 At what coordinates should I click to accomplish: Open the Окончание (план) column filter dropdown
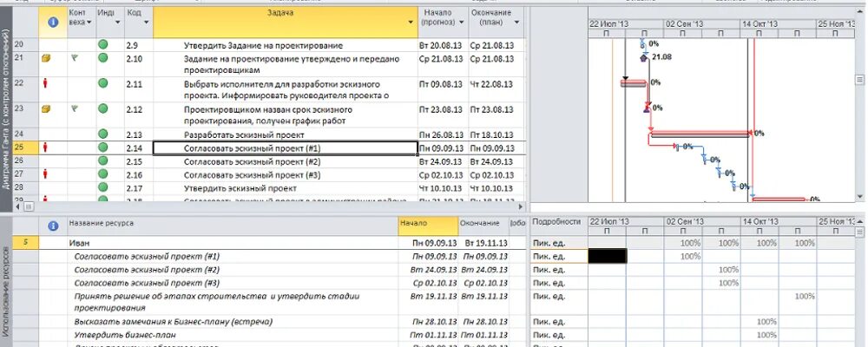516,23
